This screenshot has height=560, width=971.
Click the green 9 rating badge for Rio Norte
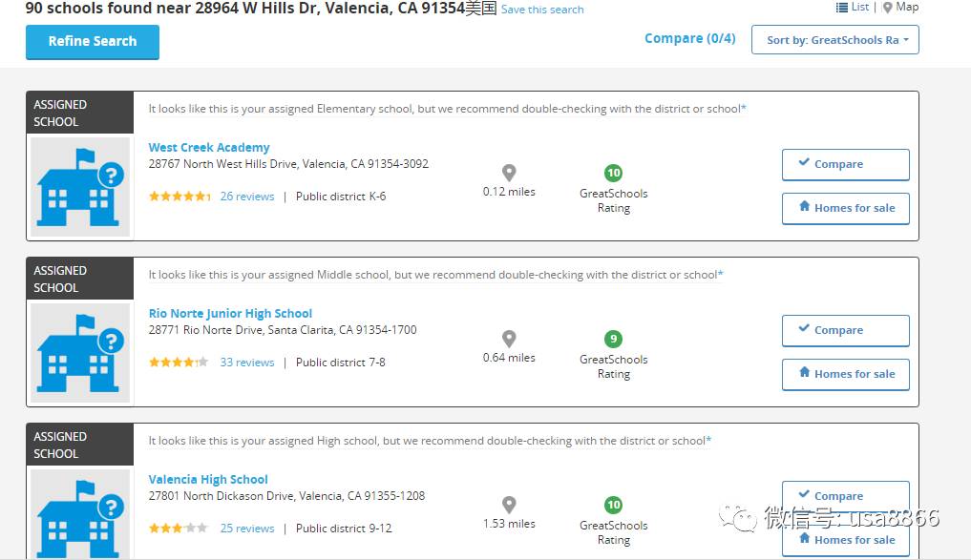pyautogui.click(x=613, y=339)
